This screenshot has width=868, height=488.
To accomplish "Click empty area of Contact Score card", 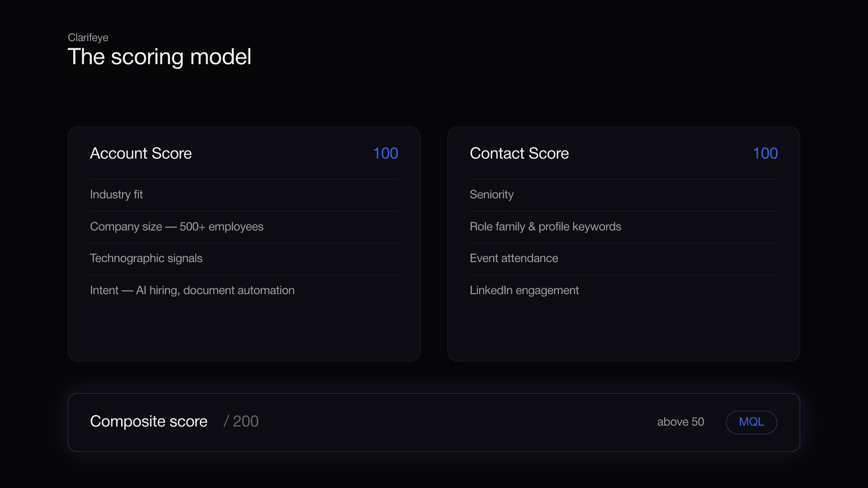I will point(624,332).
